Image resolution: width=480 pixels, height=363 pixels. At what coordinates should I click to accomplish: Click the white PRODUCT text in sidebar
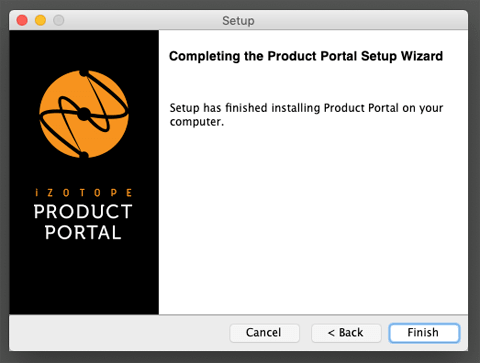(83, 212)
